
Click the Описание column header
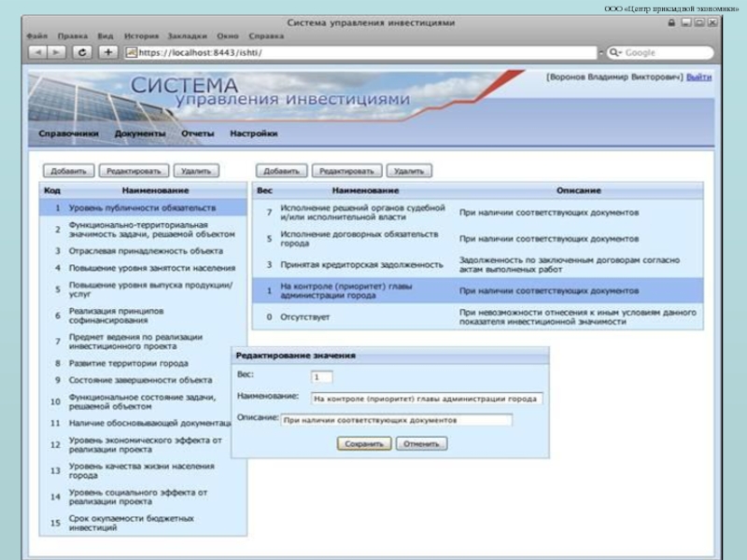(x=579, y=190)
